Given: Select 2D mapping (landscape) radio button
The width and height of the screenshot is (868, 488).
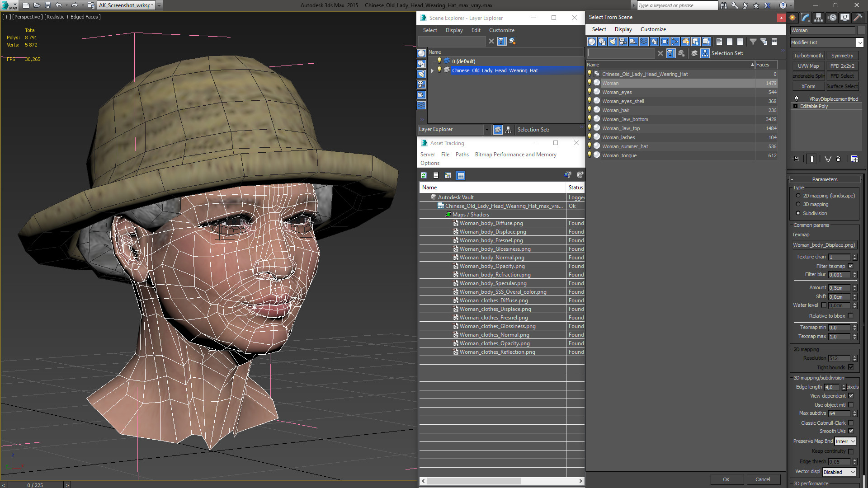Looking at the screenshot, I should (798, 196).
